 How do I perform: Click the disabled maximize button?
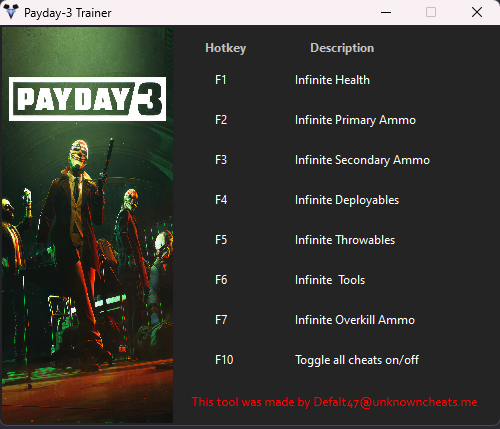[431, 12]
